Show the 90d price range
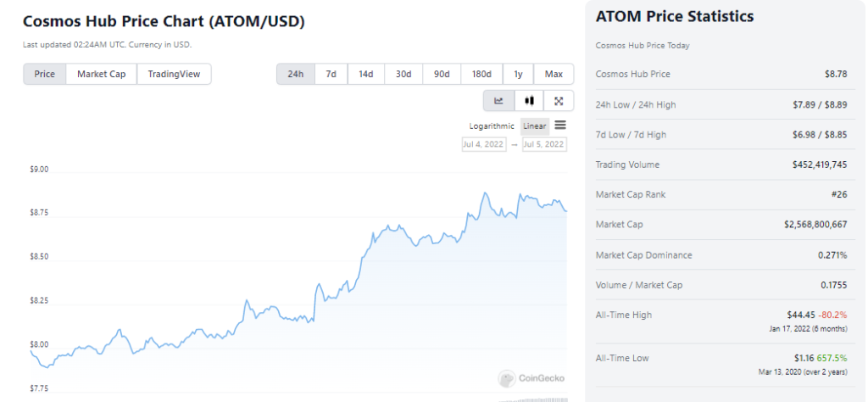The image size is (868, 402). (x=442, y=74)
